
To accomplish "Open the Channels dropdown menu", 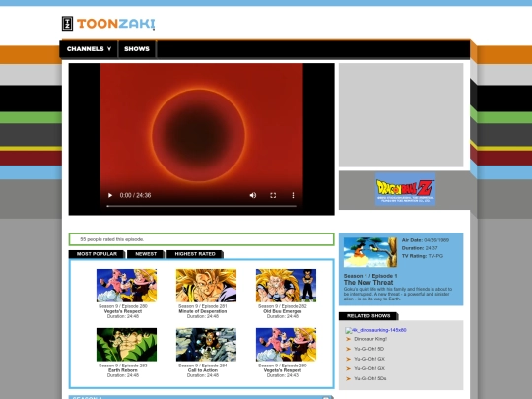I will (x=89, y=49).
